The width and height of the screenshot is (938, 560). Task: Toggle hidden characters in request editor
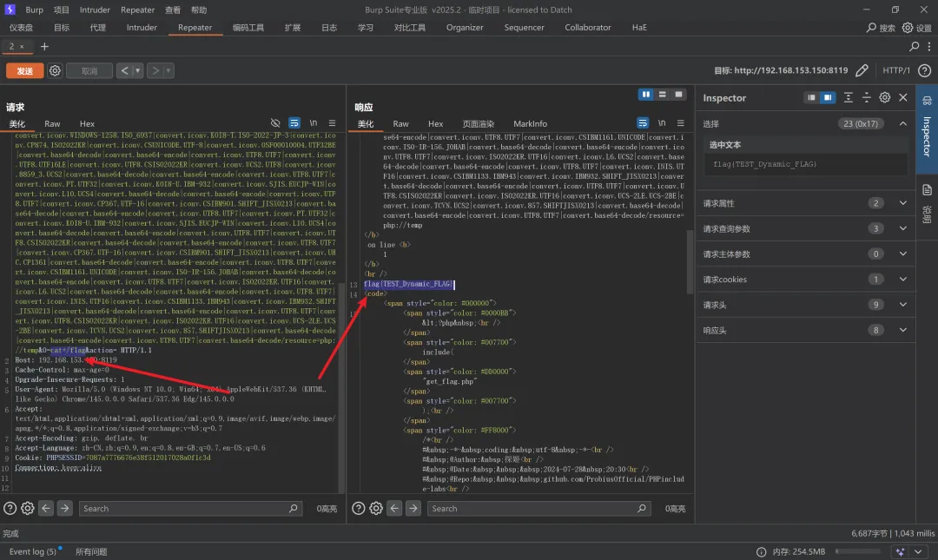tap(275, 122)
